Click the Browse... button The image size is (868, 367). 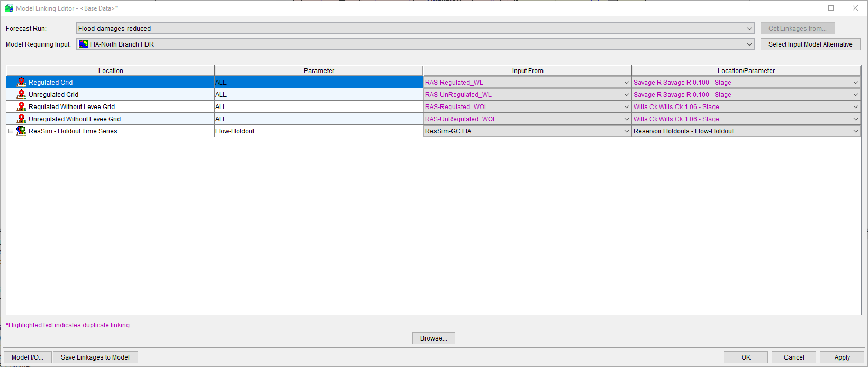(x=433, y=338)
